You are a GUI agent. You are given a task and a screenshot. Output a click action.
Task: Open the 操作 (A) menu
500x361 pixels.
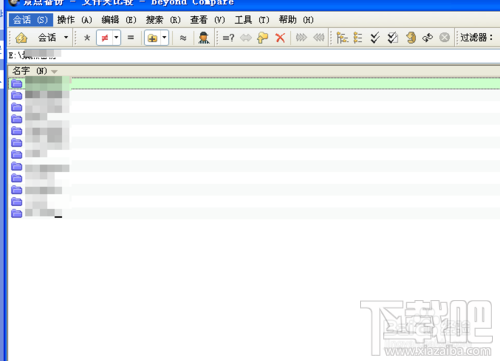[x=74, y=20]
